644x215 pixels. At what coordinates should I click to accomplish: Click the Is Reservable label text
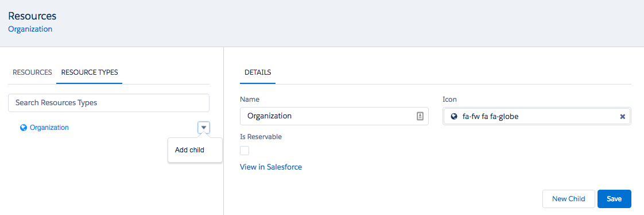(x=261, y=137)
